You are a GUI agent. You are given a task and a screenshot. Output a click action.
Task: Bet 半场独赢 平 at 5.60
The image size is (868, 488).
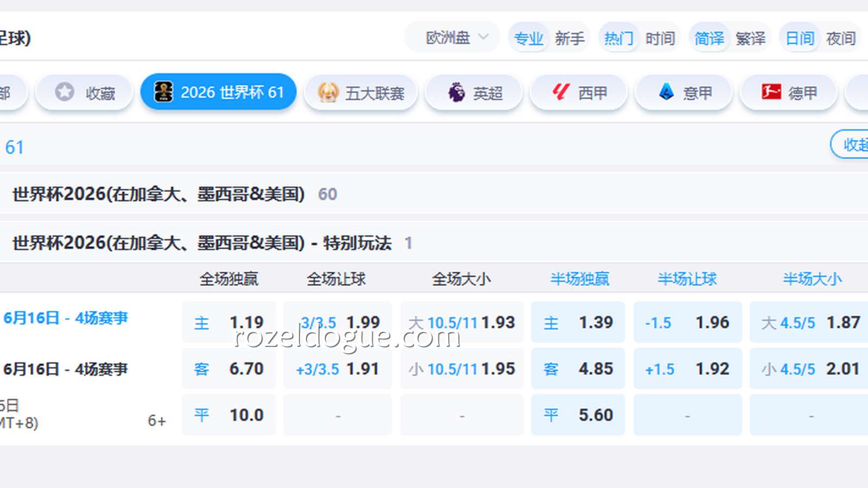578,415
